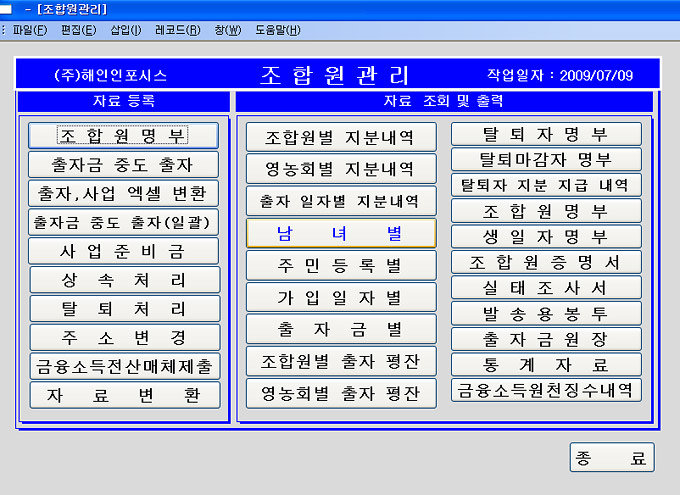Open the 사업준비금 button
This screenshot has height=495, width=680.
click(x=123, y=251)
